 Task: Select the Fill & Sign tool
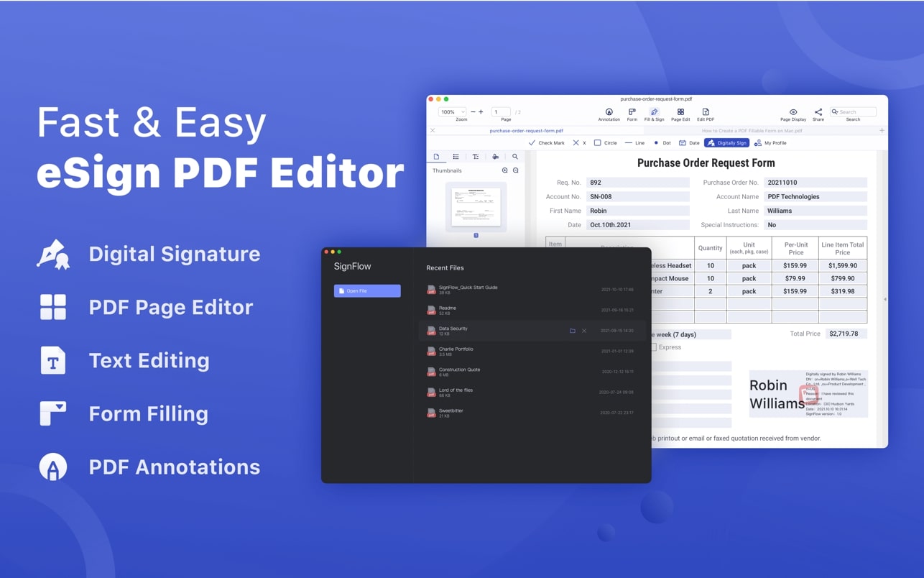654,113
